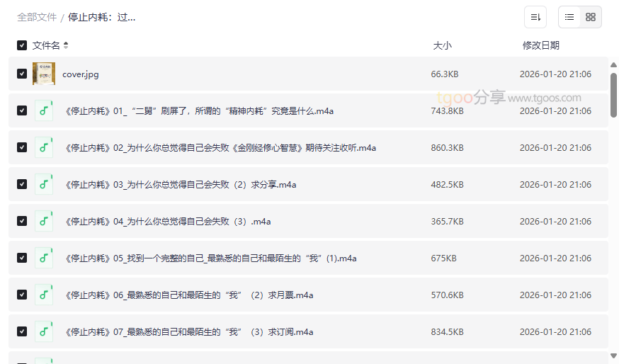Sort by 文件名 using the sort arrows

tap(66, 45)
